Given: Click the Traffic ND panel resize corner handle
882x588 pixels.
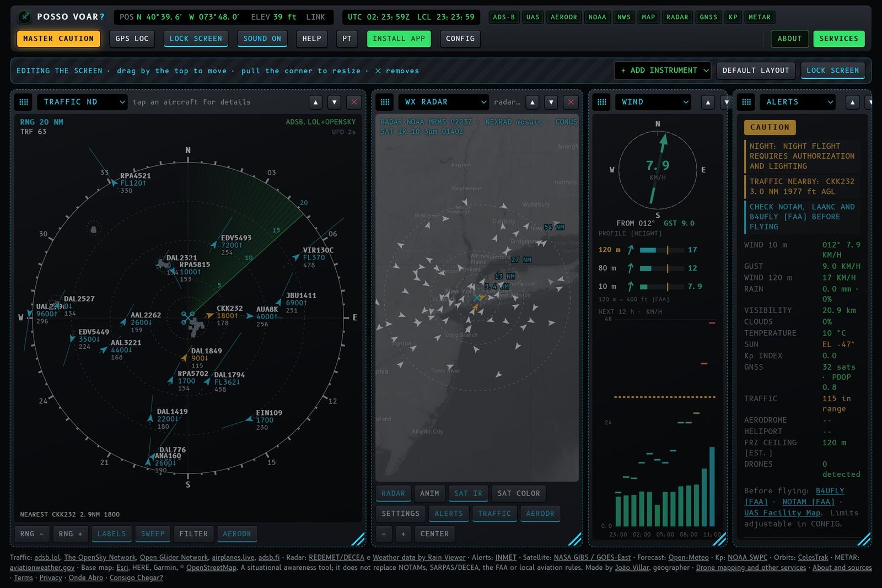Looking at the screenshot, I should point(358,538).
